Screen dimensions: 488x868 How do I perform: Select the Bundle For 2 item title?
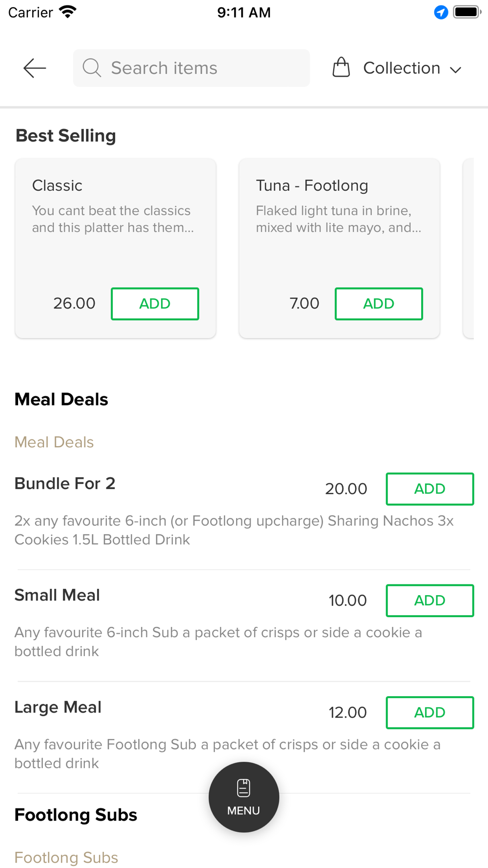65,483
